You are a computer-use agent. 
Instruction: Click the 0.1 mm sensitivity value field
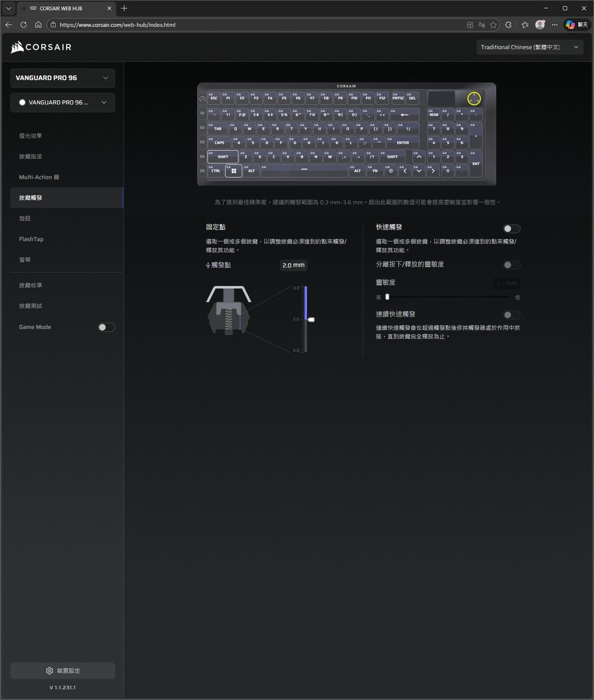[x=507, y=283]
